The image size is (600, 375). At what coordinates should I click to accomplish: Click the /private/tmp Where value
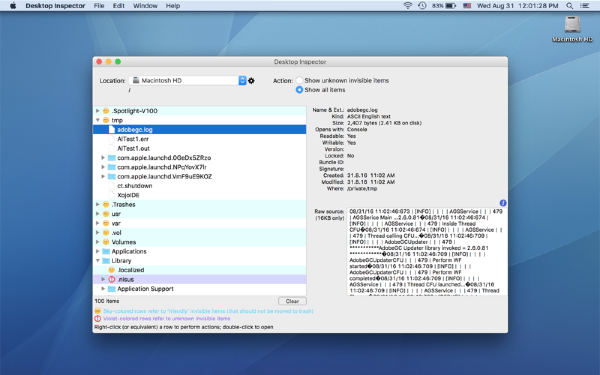pyautogui.click(x=362, y=189)
